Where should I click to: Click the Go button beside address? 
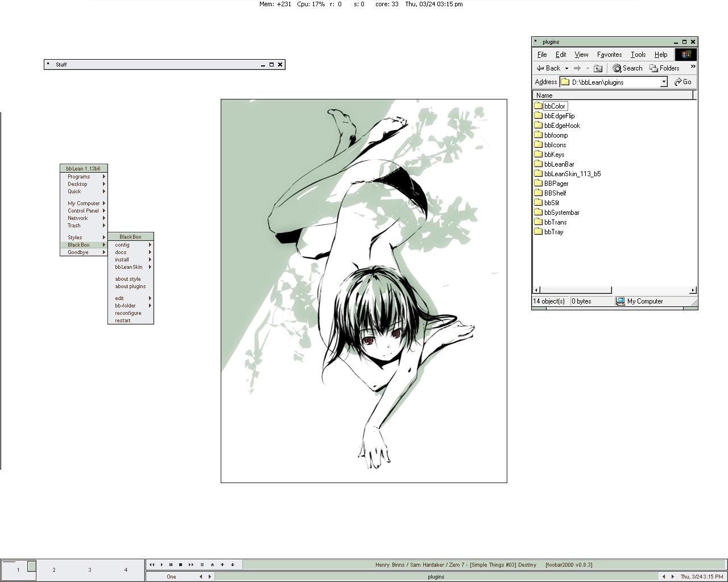(x=682, y=82)
